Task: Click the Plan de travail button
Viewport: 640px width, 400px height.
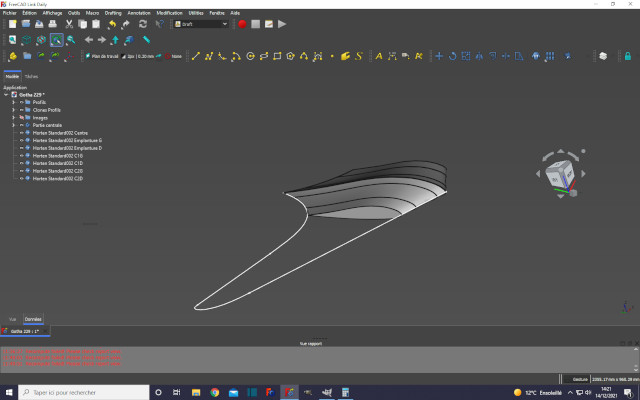Action: coord(102,56)
